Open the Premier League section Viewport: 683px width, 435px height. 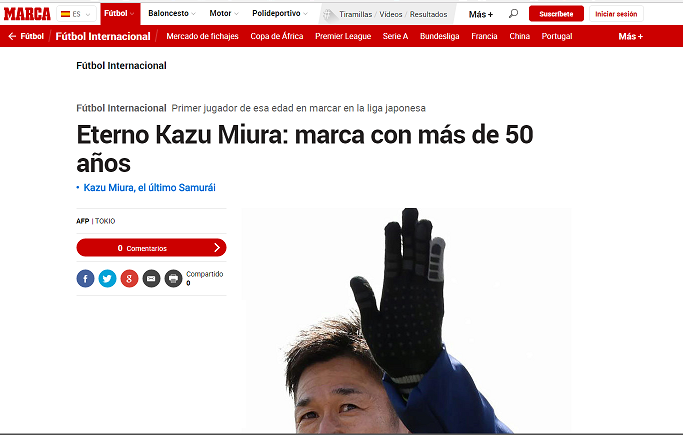[343, 36]
